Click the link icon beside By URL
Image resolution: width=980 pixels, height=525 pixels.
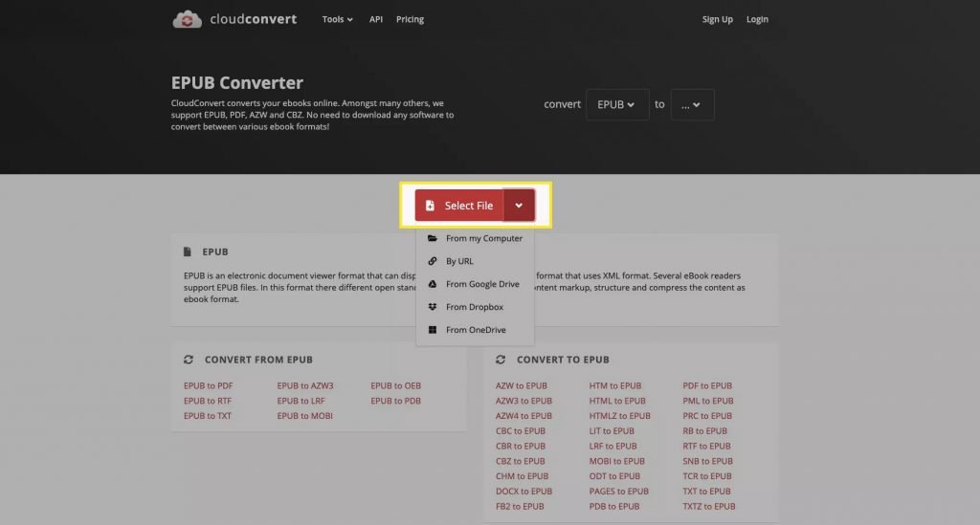(x=432, y=261)
